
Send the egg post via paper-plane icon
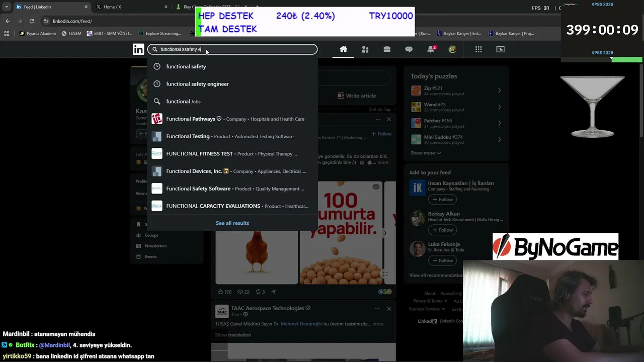click(274, 292)
